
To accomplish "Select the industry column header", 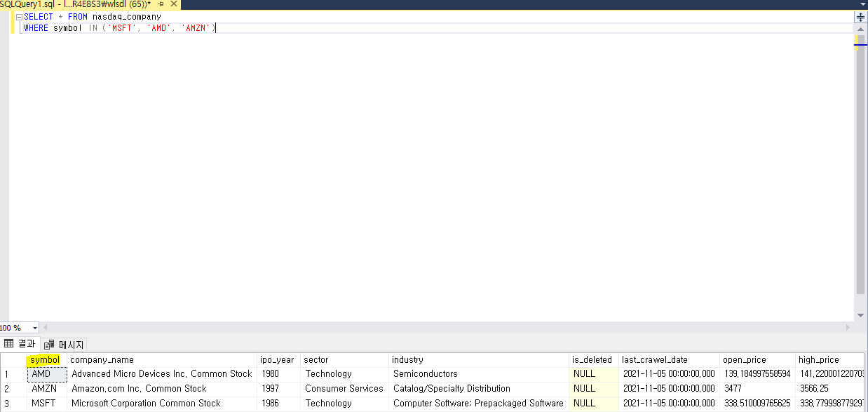I will pos(478,359).
